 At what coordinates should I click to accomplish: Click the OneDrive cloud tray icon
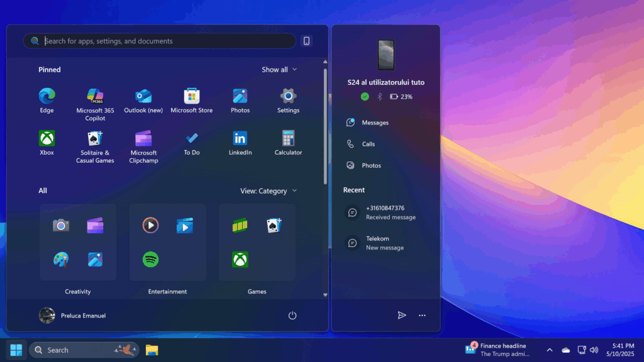point(566,350)
